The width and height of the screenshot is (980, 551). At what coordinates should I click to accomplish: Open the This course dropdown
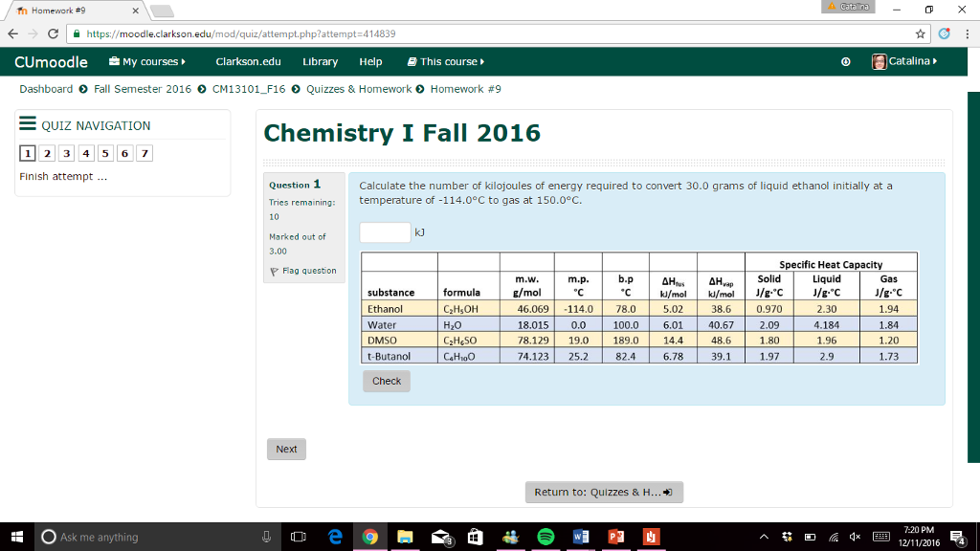(x=443, y=61)
